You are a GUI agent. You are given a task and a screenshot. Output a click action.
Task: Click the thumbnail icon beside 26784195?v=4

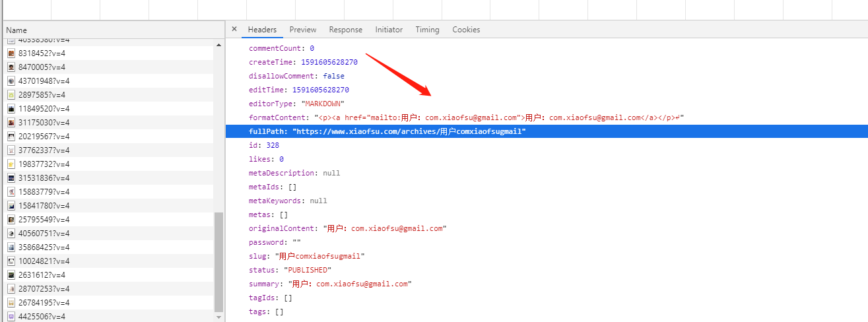11,302
